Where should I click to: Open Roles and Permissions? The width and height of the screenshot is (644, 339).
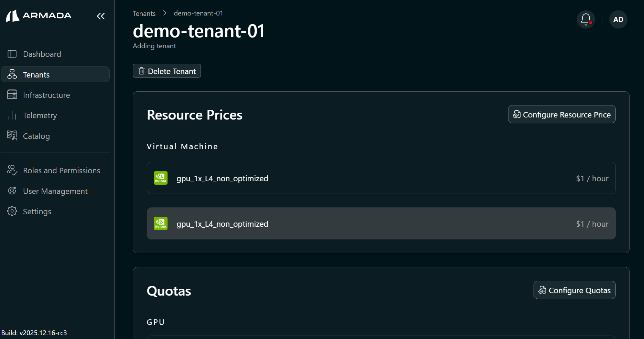[x=61, y=170]
